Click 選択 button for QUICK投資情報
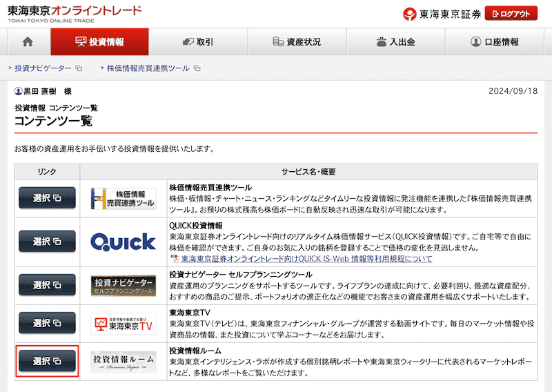 pos(47,242)
